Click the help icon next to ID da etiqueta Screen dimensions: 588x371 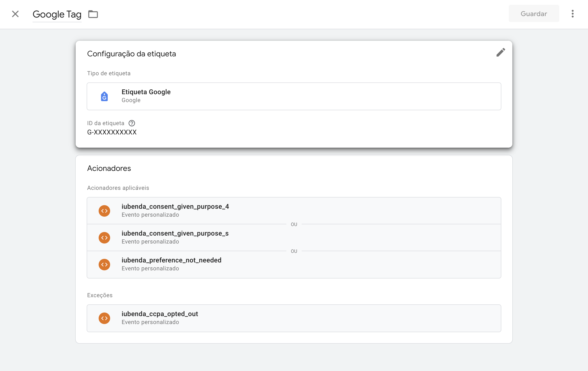[x=132, y=123]
